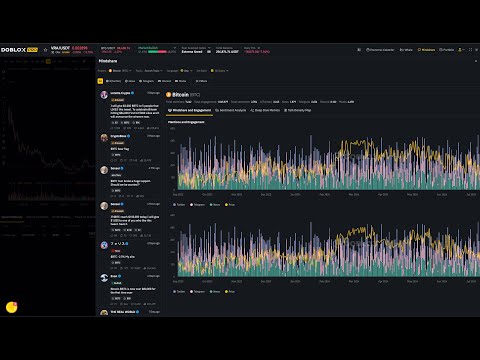Screen dimensions: 480x360
Task: Toggle Telegram series in lower chart legend
Action: (x=197, y=292)
